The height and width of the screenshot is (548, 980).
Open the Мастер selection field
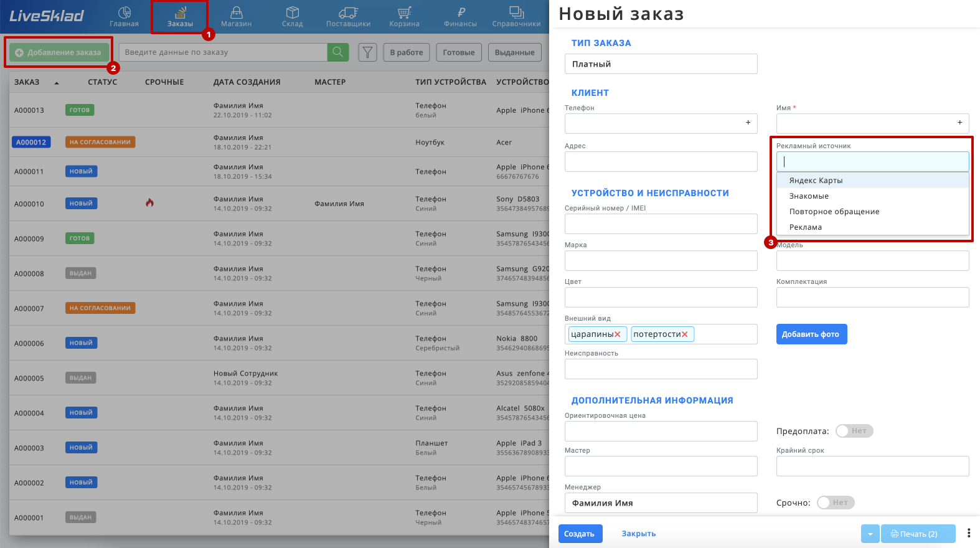(x=661, y=466)
